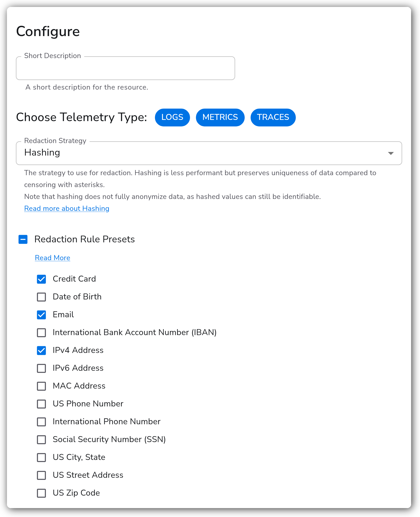Uncheck the Credit Card preset

(41, 279)
